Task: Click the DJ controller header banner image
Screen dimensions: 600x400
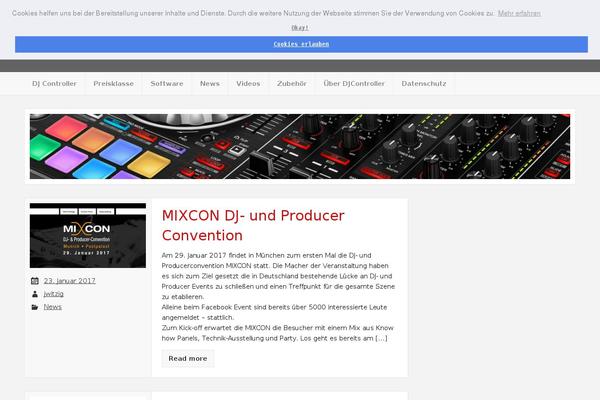Action: [300, 146]
